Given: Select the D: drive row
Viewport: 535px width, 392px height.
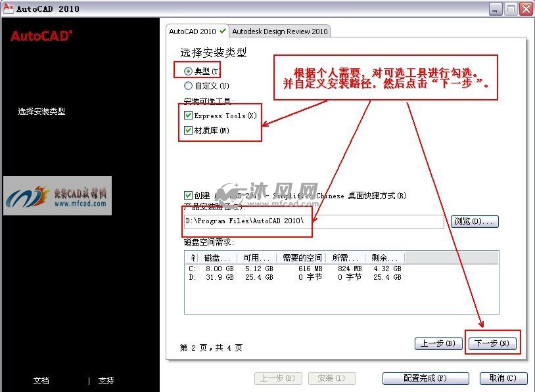Looking at the screenshot, I should click(x=295, y=277).
